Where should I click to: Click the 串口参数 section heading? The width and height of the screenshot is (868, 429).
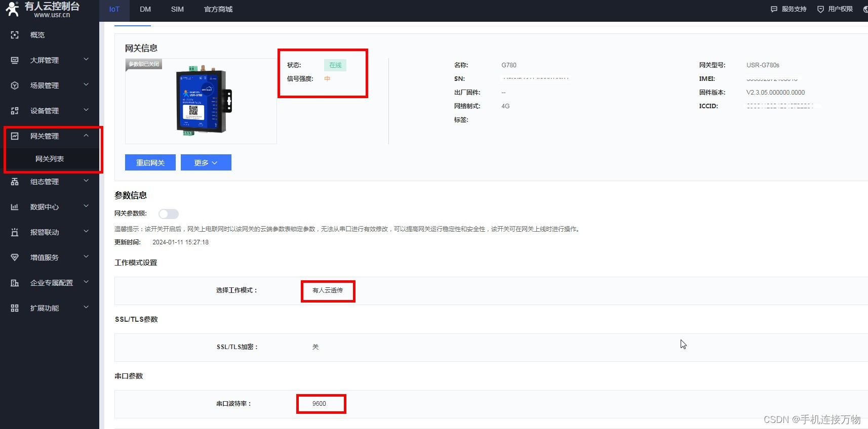click(129, 376)
